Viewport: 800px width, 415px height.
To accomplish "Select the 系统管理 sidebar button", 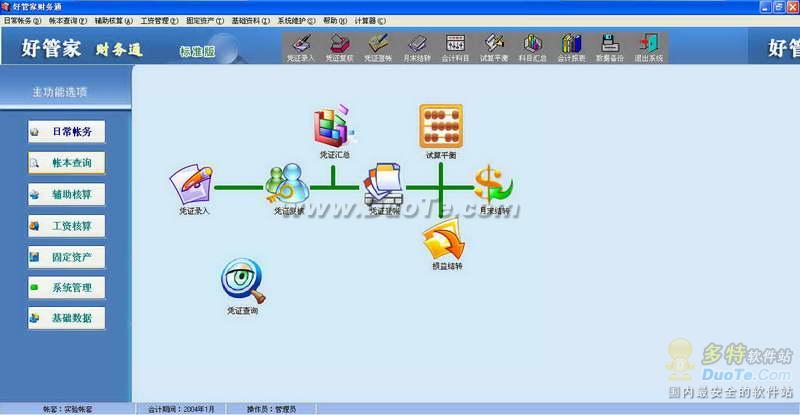I will pos(67,288).
